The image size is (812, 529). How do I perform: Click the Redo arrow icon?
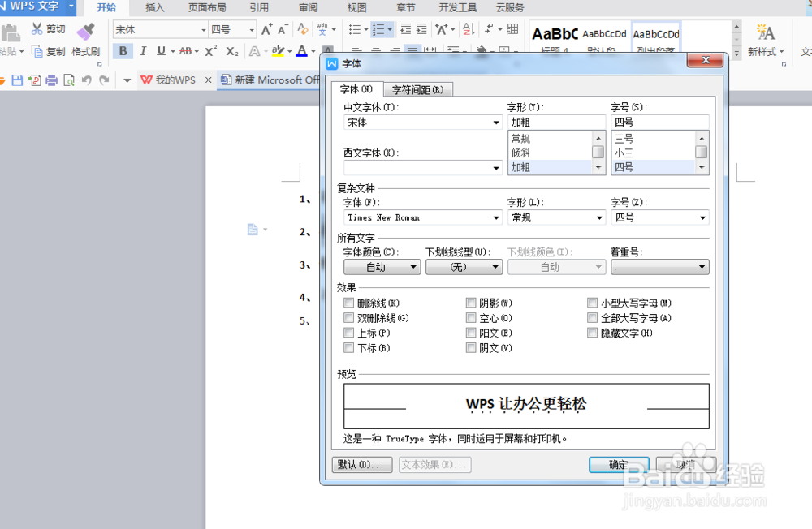coord(104,80)
